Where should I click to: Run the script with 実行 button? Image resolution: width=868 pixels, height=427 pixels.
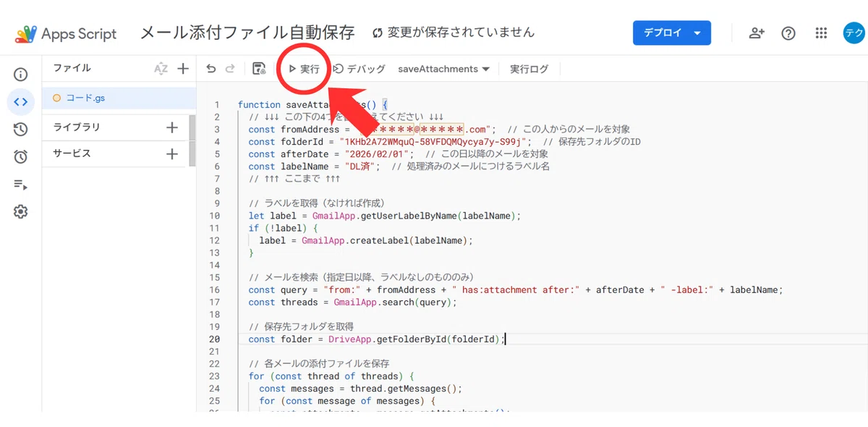pos(304,69)
